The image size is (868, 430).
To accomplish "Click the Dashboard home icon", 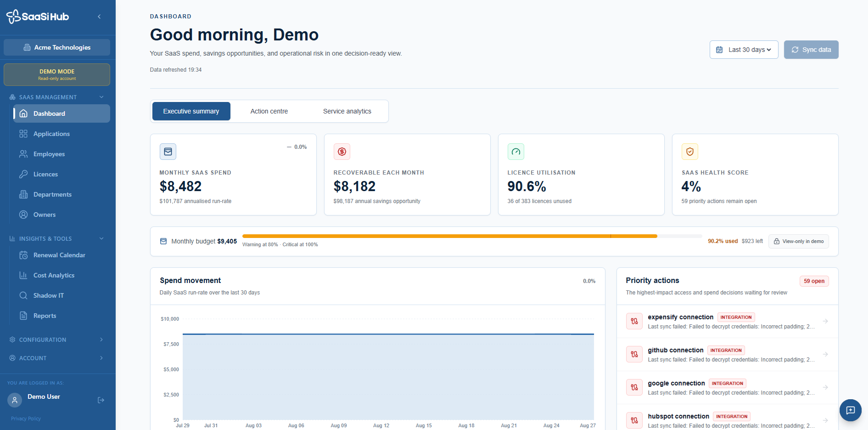I will pyautogui.click(x=23, y=113).
